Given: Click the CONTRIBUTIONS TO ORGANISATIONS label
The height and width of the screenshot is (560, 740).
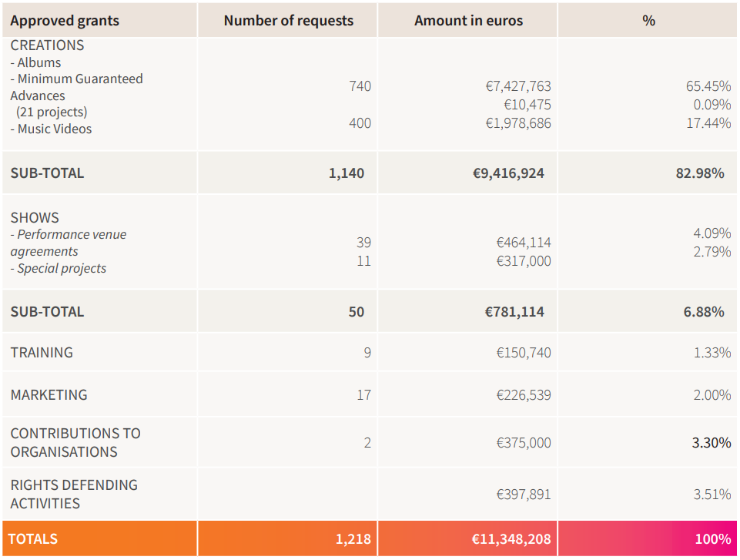Looking at the screenshot, I should (75, 443).
